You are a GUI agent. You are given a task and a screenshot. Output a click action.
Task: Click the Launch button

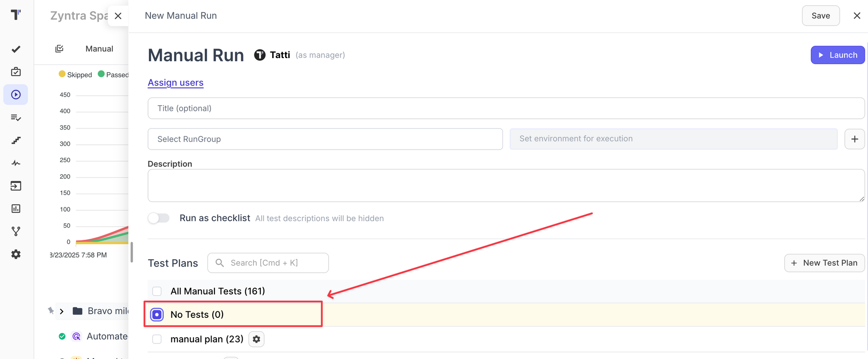pyautogui.click(x=837, y=55)
